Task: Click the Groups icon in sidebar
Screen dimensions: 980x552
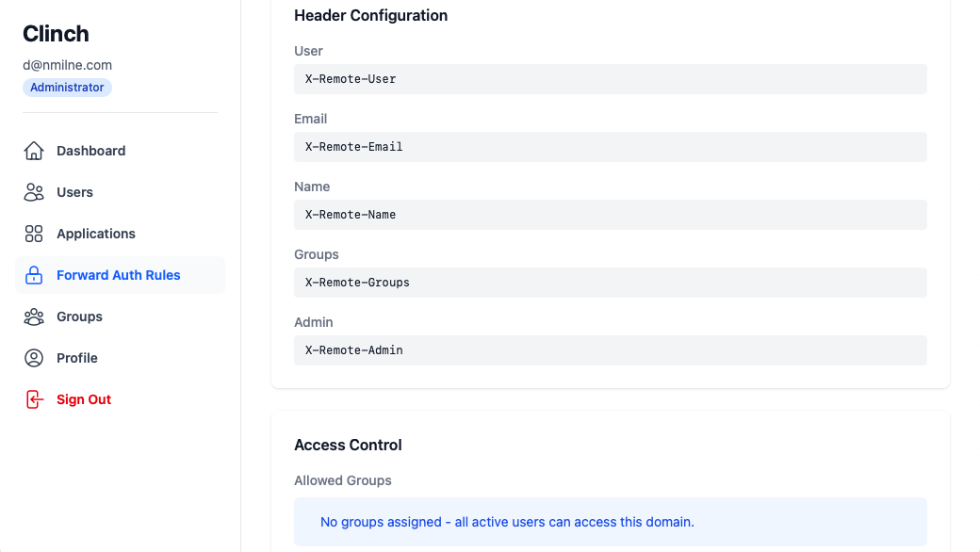Action: (x=34, y=317)
